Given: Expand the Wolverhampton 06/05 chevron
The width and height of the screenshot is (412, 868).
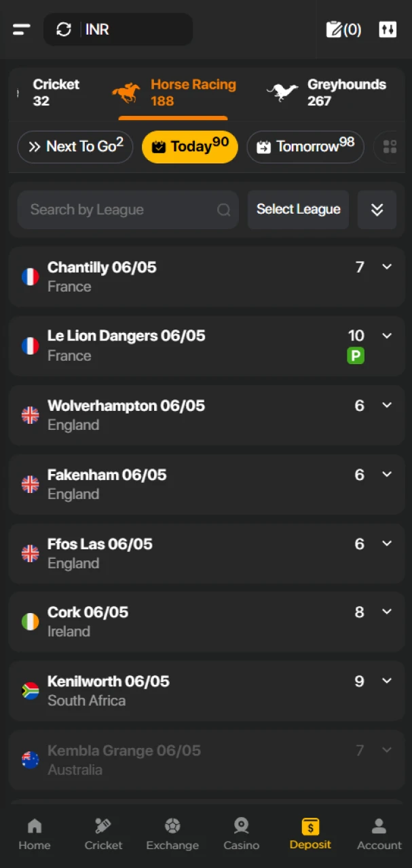Looking at the screenshot, I should 387,406.
